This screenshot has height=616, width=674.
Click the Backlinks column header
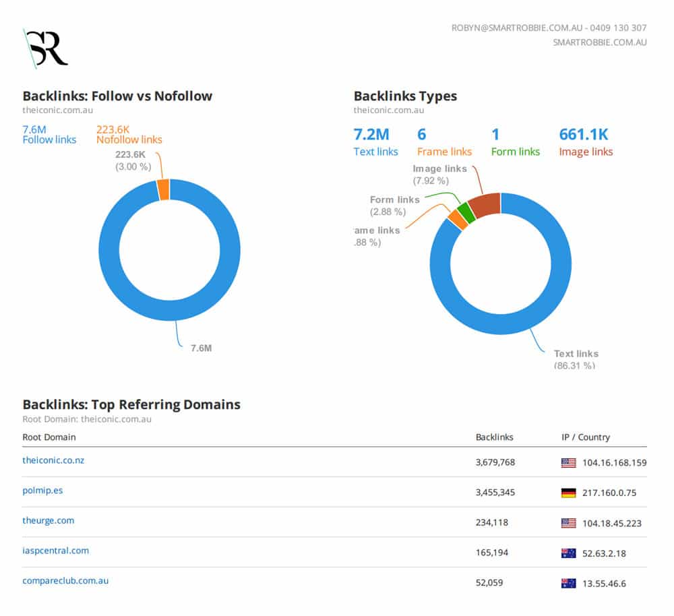pos(494,437)
